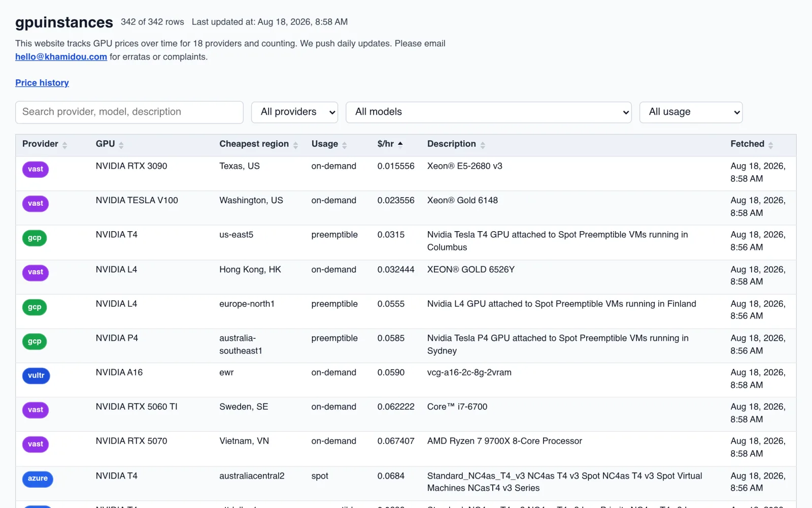812x508 pixels.
Task: Open the All models dropdown
Action: pyautogui.click(x=489, y=112)
